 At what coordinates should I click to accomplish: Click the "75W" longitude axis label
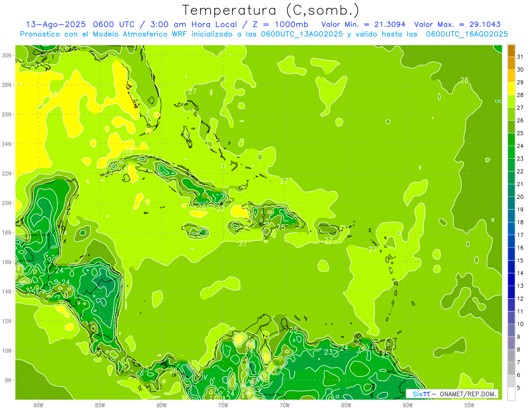point(223,405)
